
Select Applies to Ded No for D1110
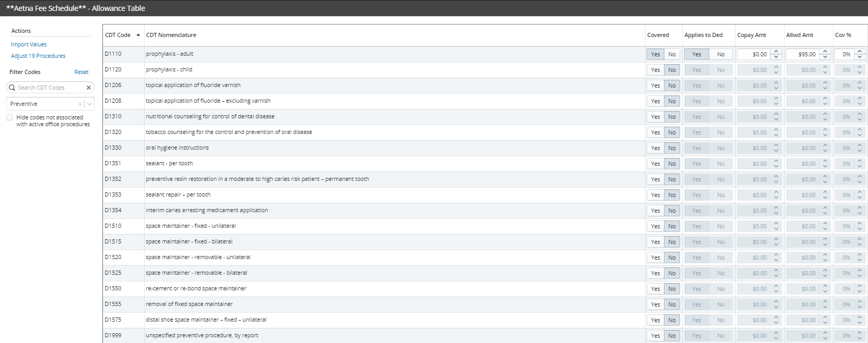tap(721, 54)
